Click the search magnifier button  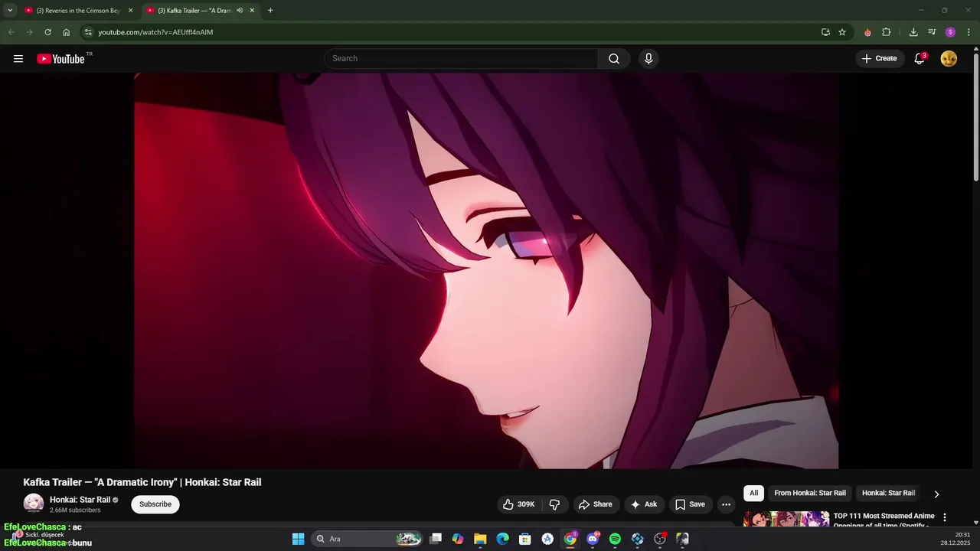coord(614,59)
